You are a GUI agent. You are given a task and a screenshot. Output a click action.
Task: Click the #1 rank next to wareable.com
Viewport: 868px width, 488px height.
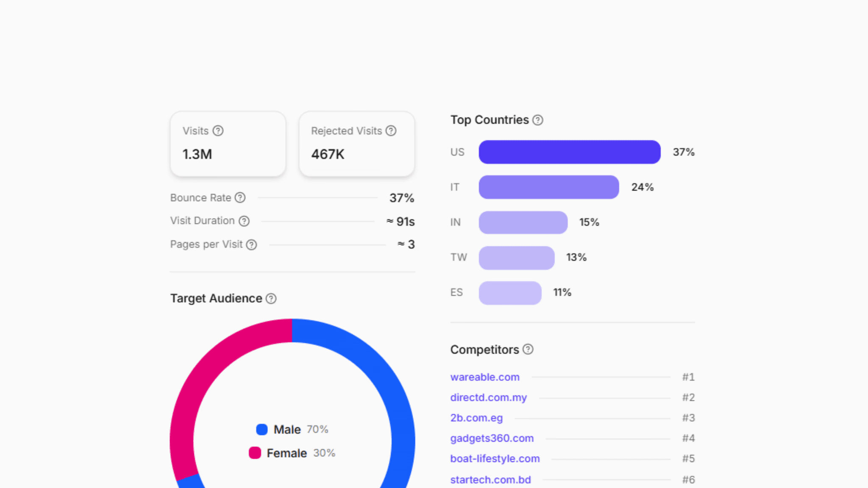[x=688, y=377]
